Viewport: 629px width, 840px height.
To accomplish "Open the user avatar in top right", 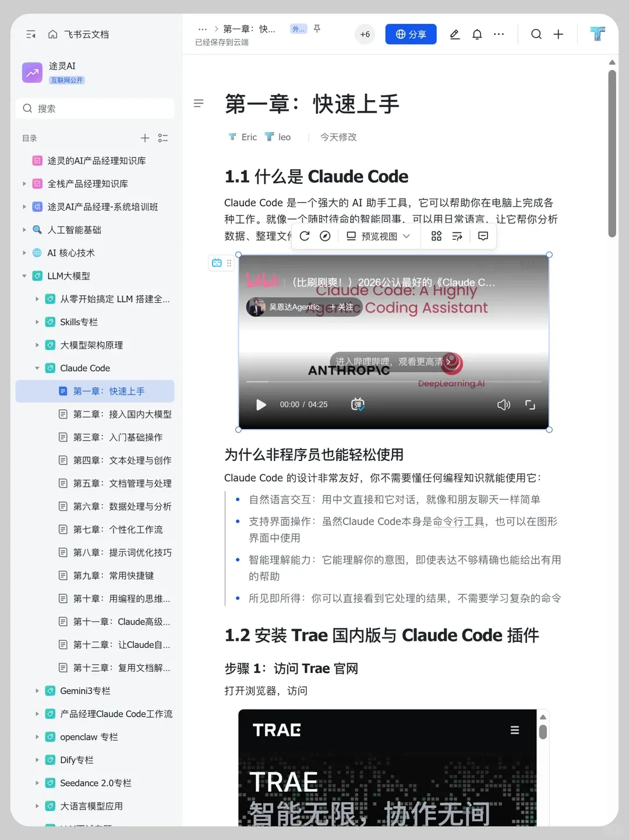I will [x=598, y=34].
